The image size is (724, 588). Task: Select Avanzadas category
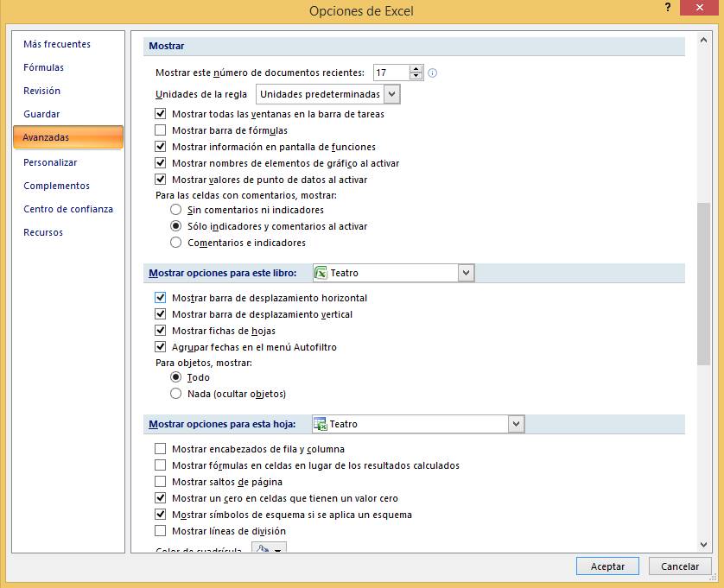(x=68, y=137)
